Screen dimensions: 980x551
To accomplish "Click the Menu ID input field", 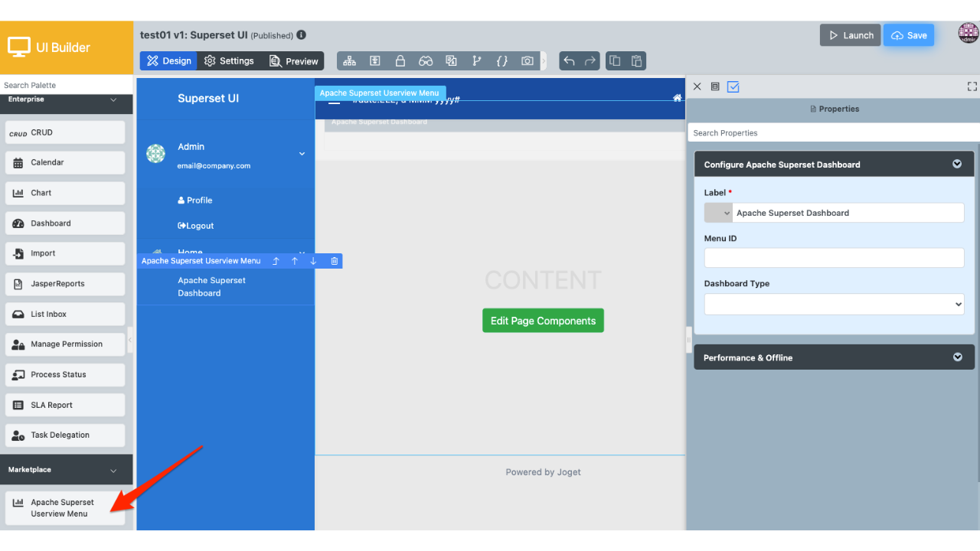I will tap(834, 258).
